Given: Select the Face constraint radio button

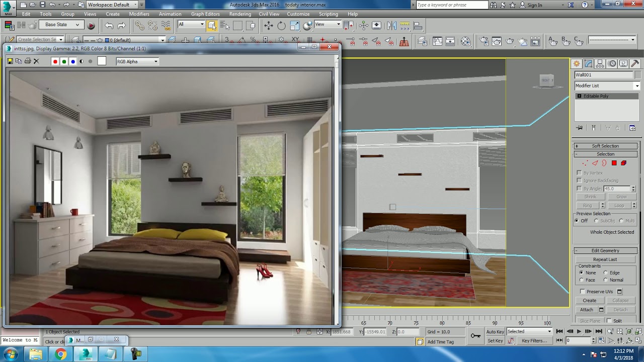Looking at the screenshot, I should [582, 280].
